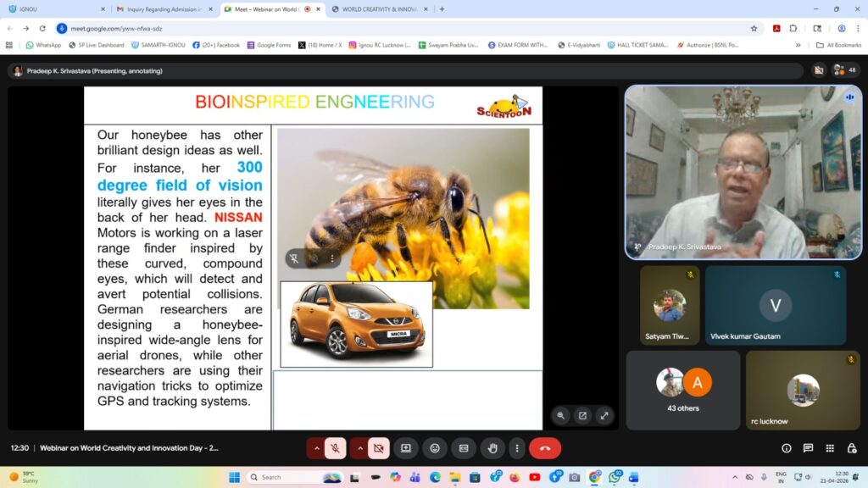Leave the call with the red button
The image size is (868, 488).
coord(545,448)
